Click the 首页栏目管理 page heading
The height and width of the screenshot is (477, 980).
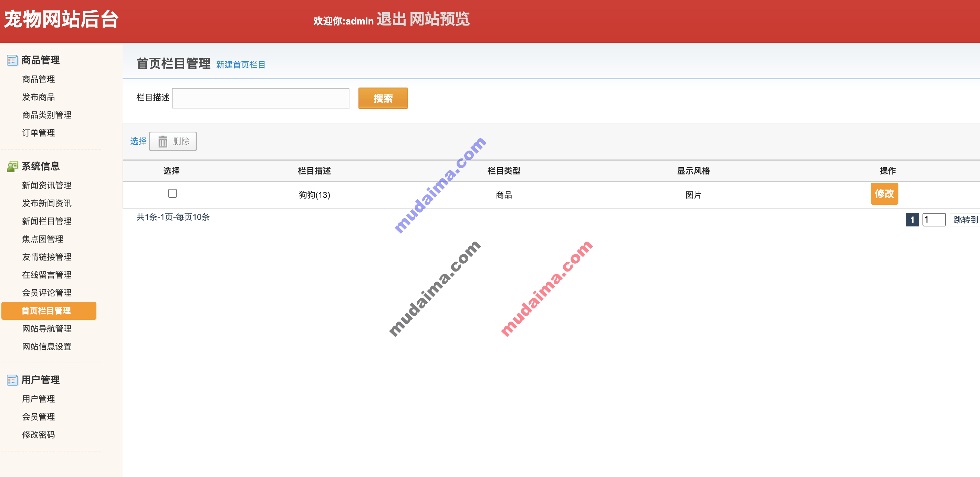point(174,63)
